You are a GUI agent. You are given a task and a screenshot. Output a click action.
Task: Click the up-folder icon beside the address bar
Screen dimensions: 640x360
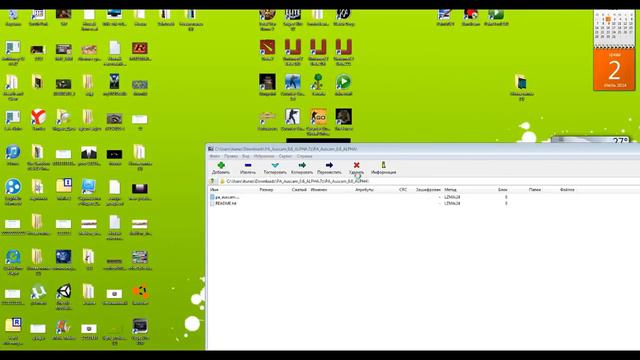tap(212, 181)
